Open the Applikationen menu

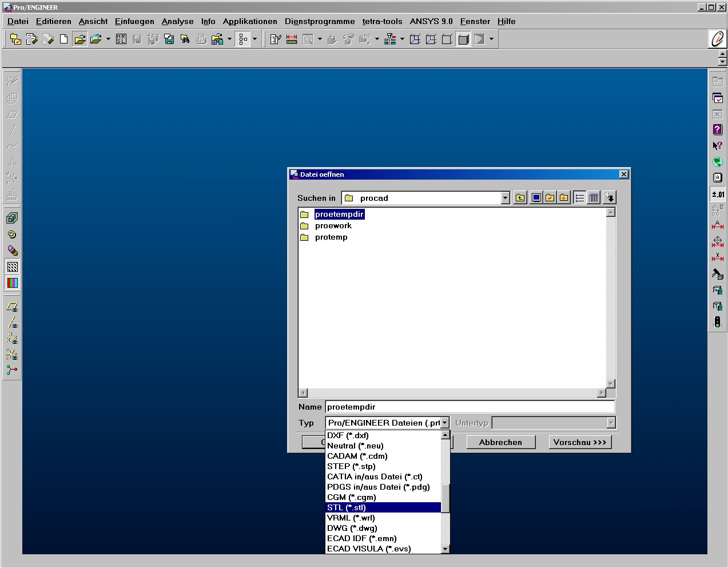coord(250,21)
